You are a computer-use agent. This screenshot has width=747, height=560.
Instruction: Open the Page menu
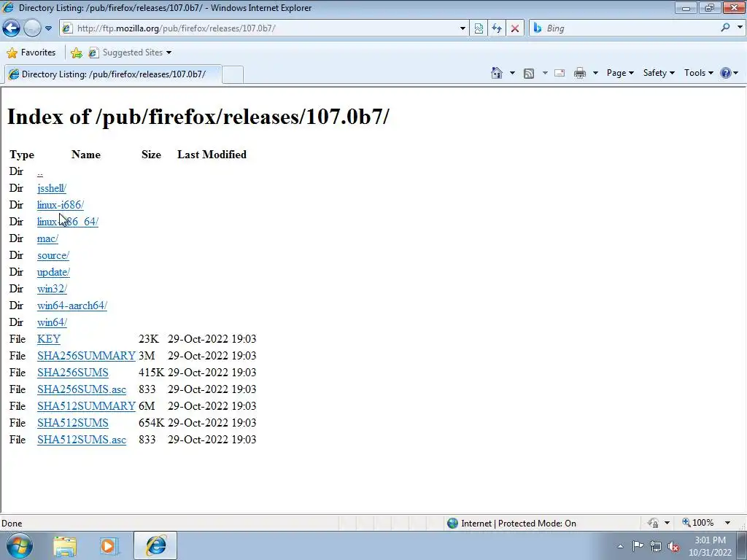[620, 73]
